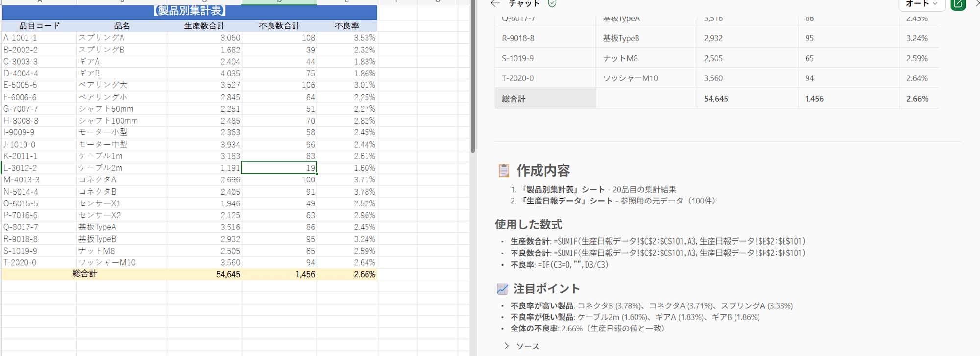Click the 注目ポイント heading

pos(547,289)
